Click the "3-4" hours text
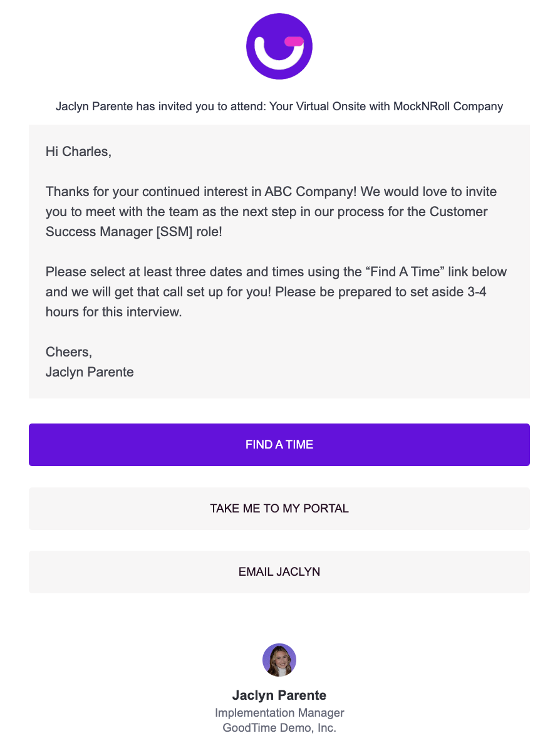 click(474, 292)
